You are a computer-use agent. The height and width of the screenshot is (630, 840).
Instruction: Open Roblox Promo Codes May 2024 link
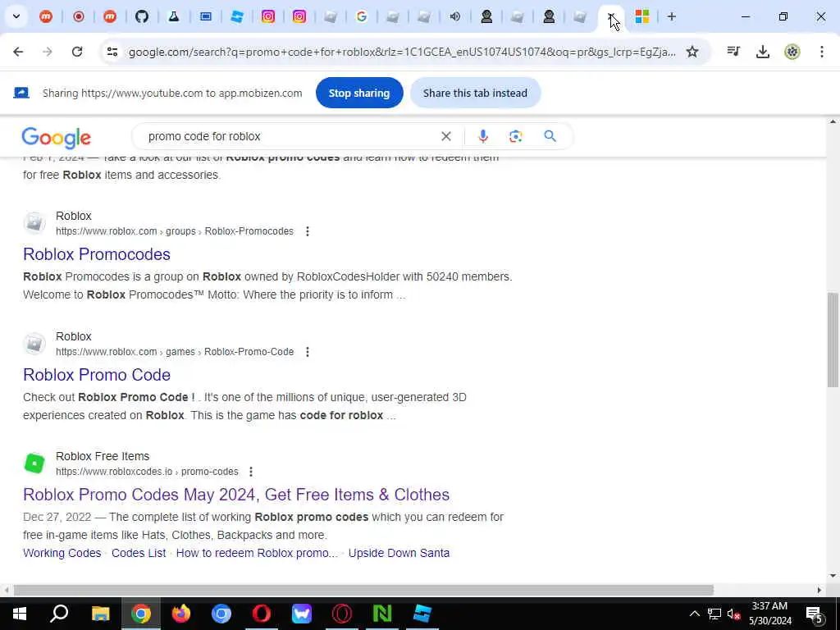236,495
